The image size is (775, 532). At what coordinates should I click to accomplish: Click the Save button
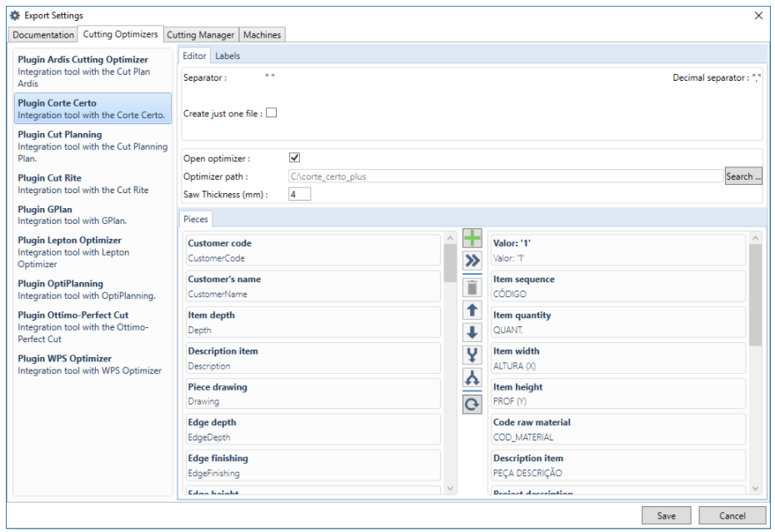[666, 515]
